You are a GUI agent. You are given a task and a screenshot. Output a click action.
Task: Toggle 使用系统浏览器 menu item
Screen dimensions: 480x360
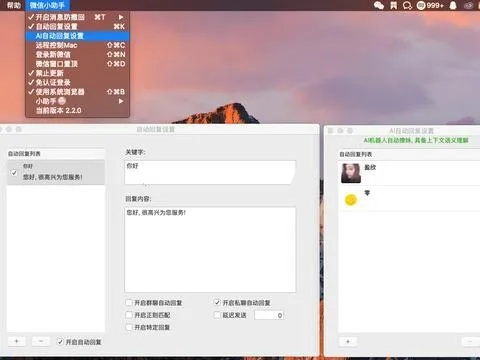(x=77, y=92)
